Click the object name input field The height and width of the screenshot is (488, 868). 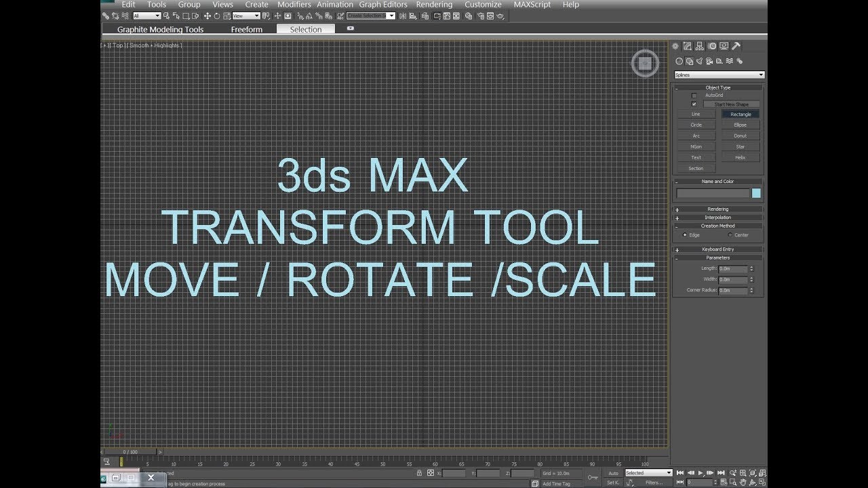point(713,193)
